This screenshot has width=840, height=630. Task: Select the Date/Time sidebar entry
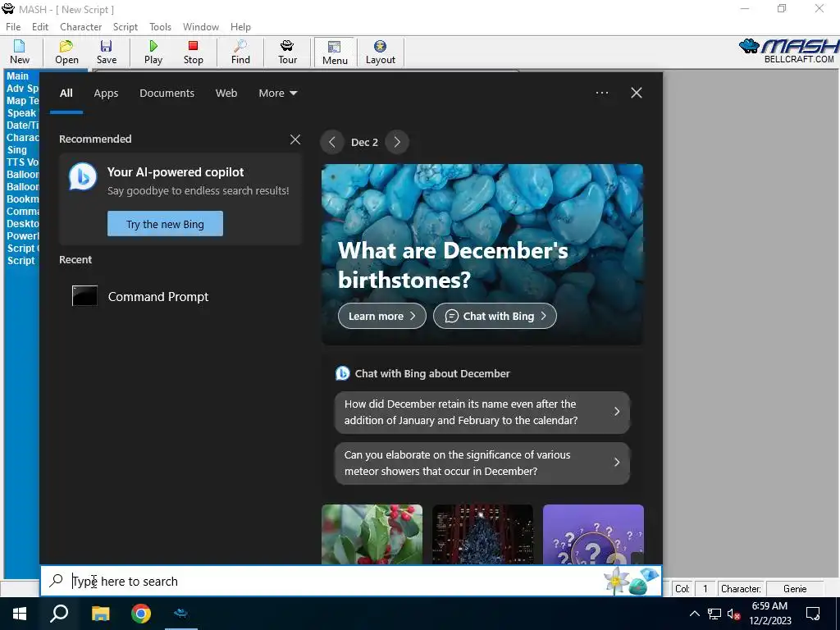point(22,126)
